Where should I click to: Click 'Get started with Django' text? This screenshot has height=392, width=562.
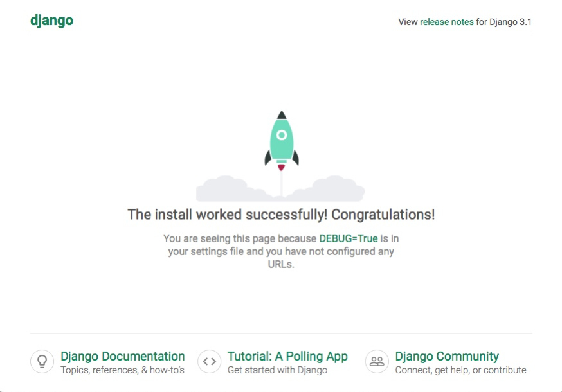point(277,370)
